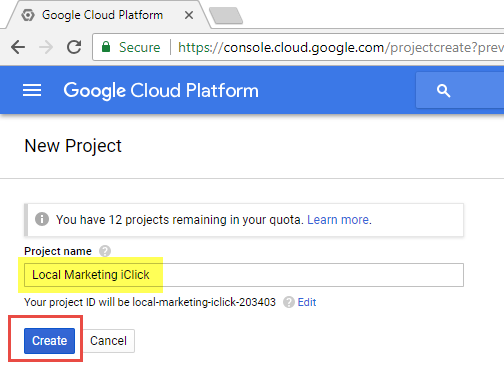This screenshot has width=504, height=371.
Task: Click the help icon next to project ID
Action: (289, 302)
